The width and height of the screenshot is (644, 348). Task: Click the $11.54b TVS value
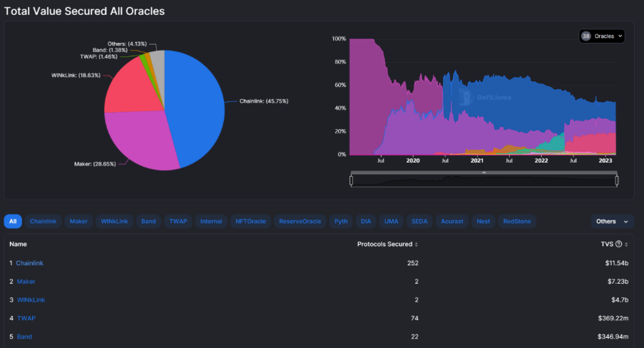[x=616, y=263]
